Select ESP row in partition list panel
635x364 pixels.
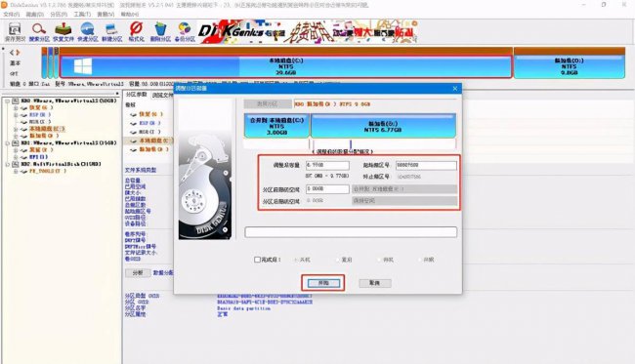pos(149,123)
